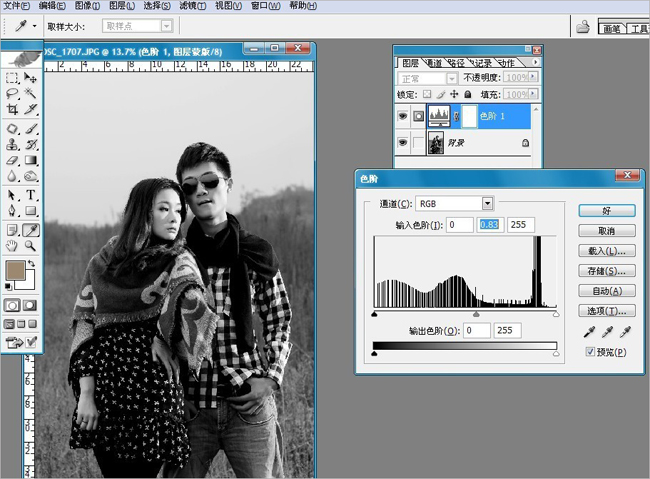Click the white point eyedropper in Levels
Viewport: 650px width, 479px height.
625,331
